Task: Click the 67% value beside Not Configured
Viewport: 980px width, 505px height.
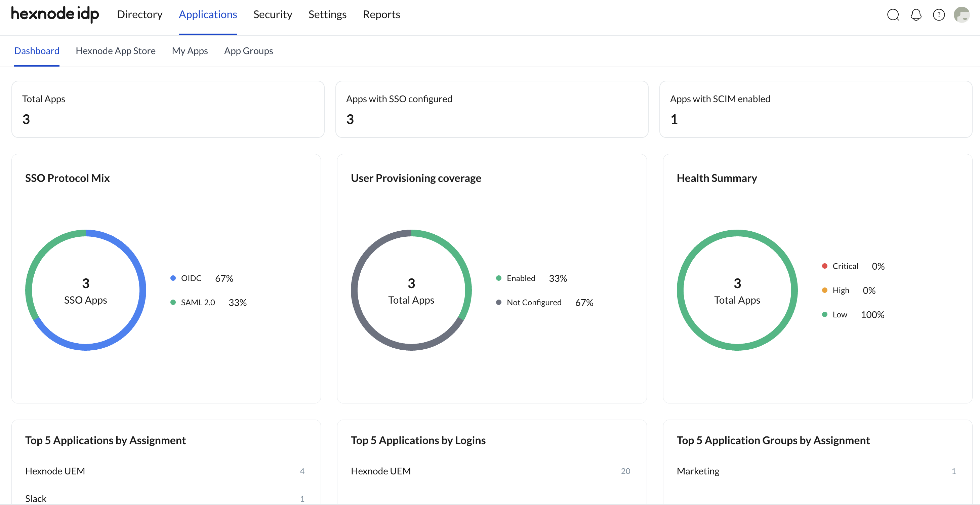Action: click(x=584, y=303)
